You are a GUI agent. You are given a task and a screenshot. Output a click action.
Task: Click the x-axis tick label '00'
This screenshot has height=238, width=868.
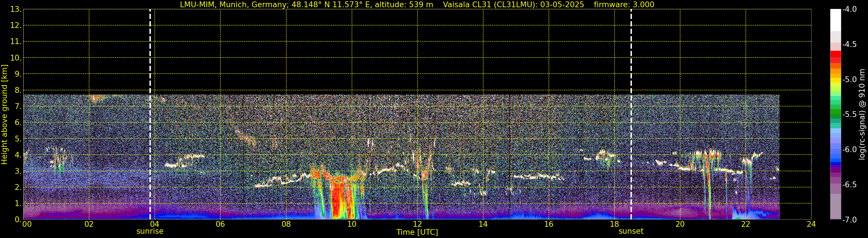[26, 224]
